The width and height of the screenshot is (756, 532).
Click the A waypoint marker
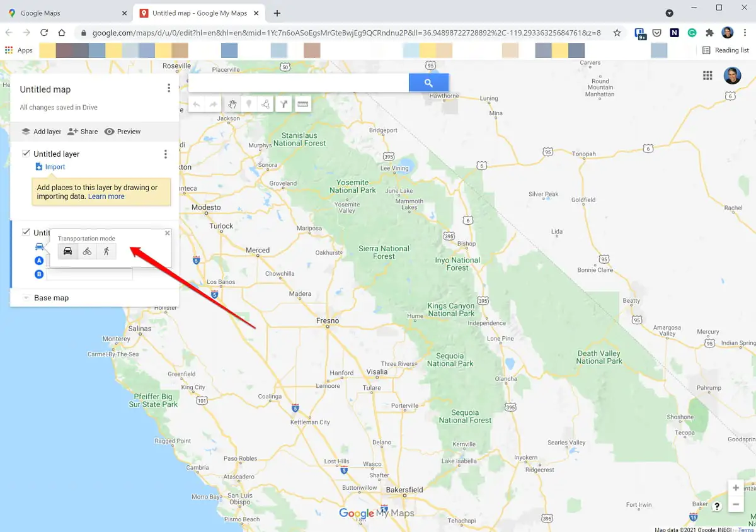40,261
